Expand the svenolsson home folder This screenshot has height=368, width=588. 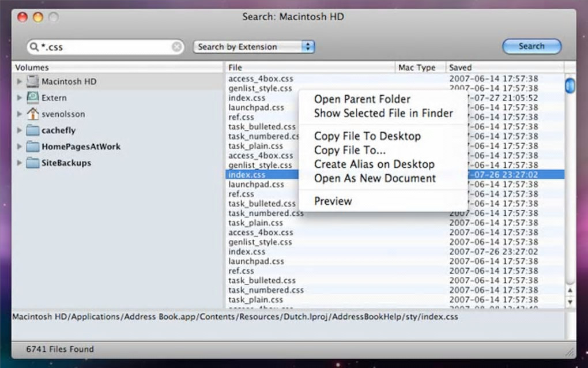[x=19, y=114]
